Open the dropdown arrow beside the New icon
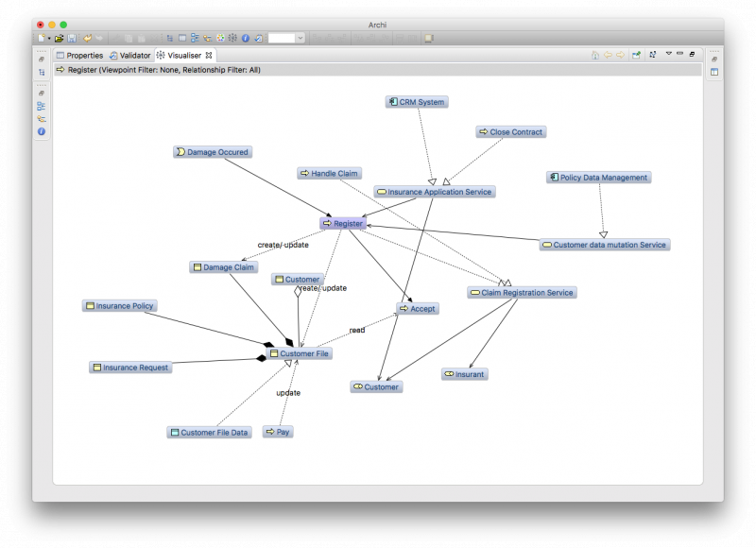The image size is (756, 548). tap(49, 39)
